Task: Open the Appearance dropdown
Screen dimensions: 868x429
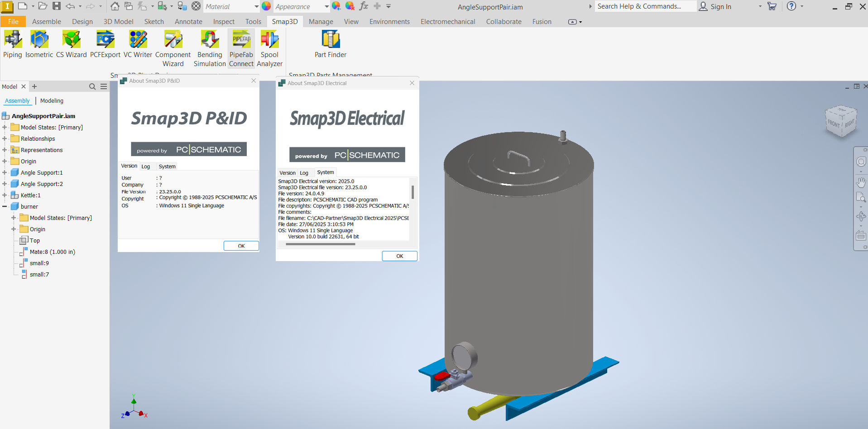Action: [x=326, y=6]
